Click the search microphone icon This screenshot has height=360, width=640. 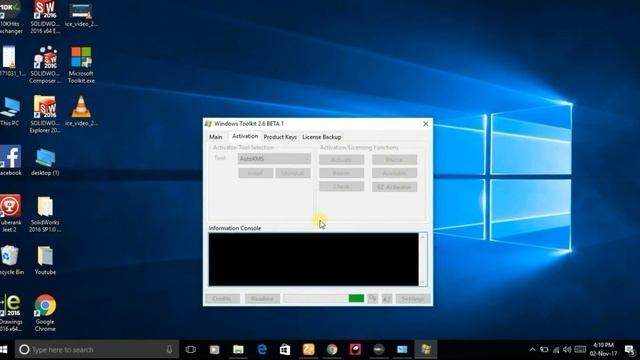169,349
